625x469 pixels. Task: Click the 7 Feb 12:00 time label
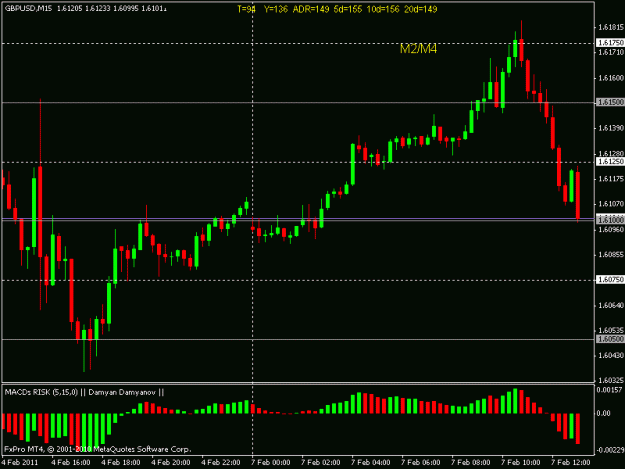[x=570, y=463]
